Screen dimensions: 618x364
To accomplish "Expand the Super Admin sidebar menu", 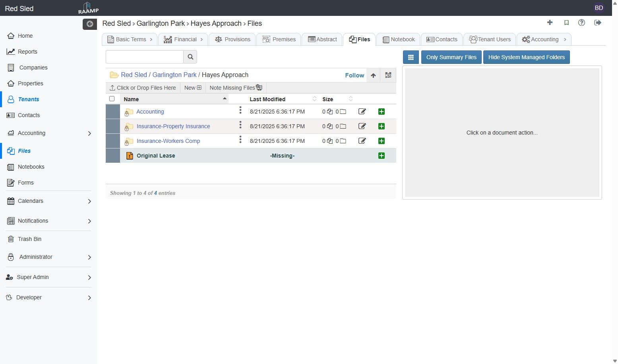I will tap(89, 277).
